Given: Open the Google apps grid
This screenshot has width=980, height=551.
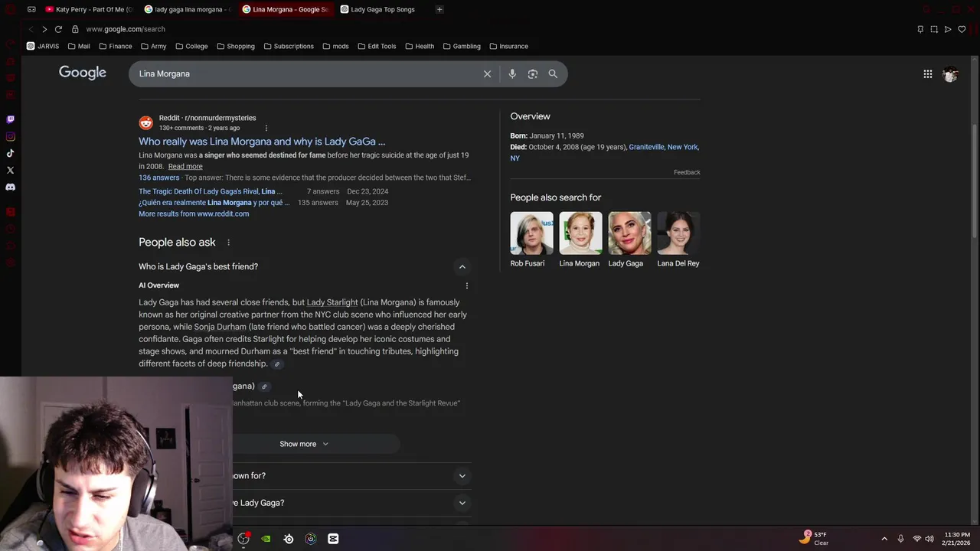Looking at the screenshot, I should [x=928, y=73].
